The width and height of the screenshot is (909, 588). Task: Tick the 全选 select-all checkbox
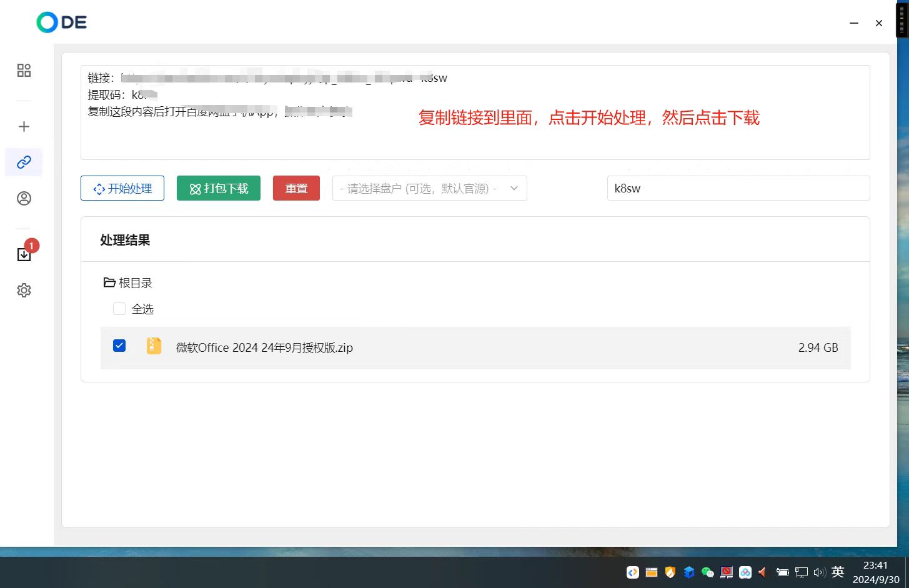coord(119,309)
